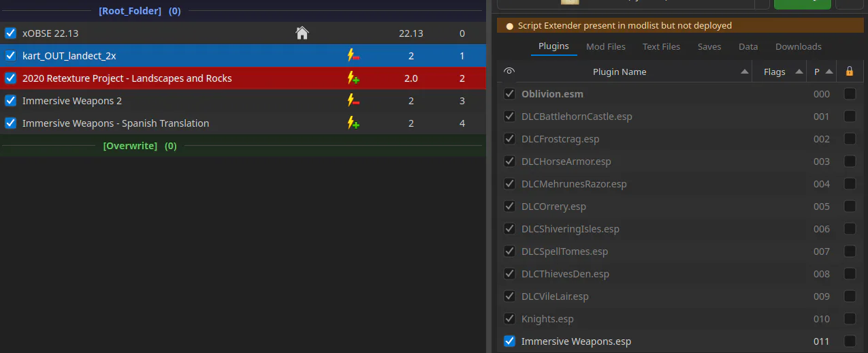Toggle the Oblivion.esm plugin checkbox
This screenshot has height=353, width=868.
[x=509, y=93]
